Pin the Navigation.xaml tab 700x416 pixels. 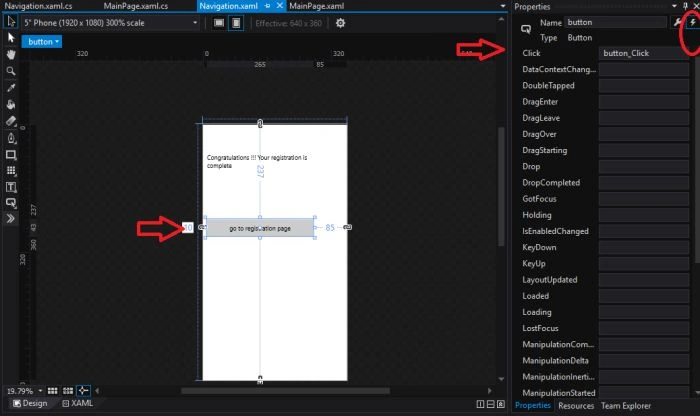click(267, 6)
